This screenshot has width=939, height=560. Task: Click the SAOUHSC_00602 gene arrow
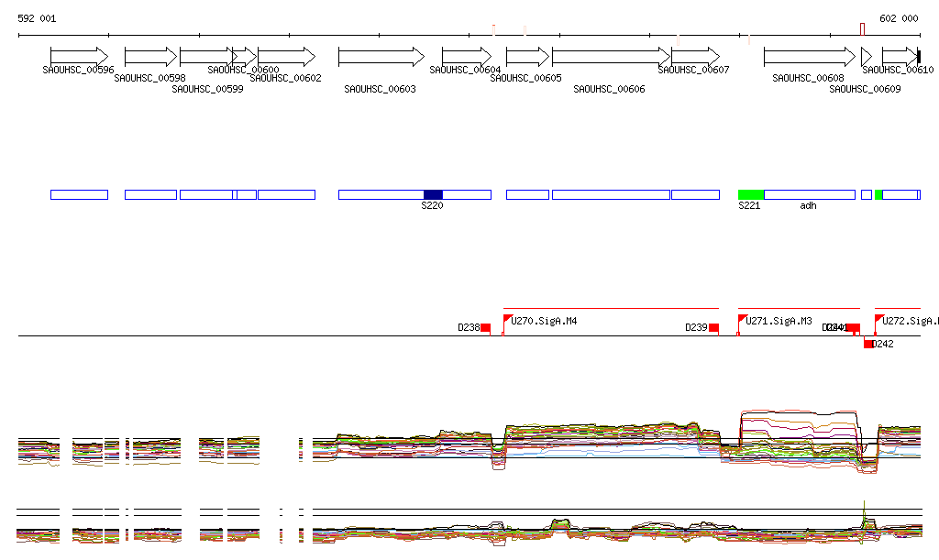286,57
